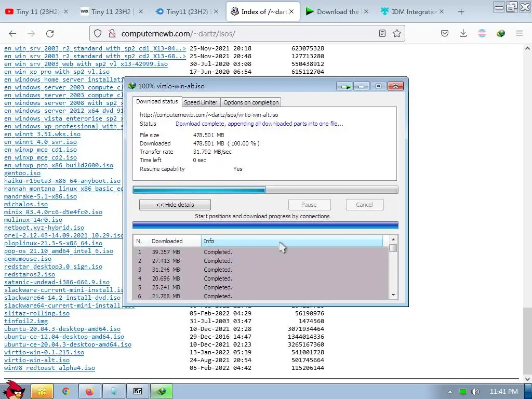The image size is (532, 399).
Task: Click the IDM extension icon in toolbar
Action: (500, 33)
